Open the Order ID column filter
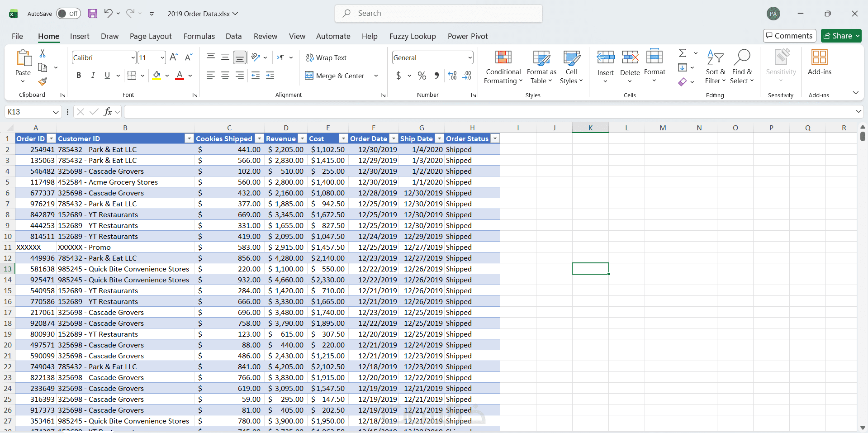The height and width of the screenshot is (433, 868). coord(51,138)
